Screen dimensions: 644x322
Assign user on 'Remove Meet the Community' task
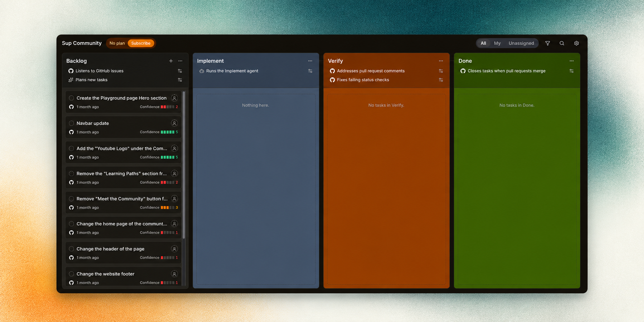tap(174, 199)
